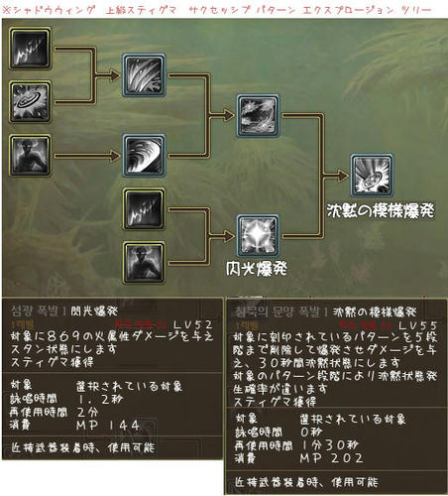
Task: Select the blue-framed slashing claws skill icon
Action: click(x=144, y=75)
